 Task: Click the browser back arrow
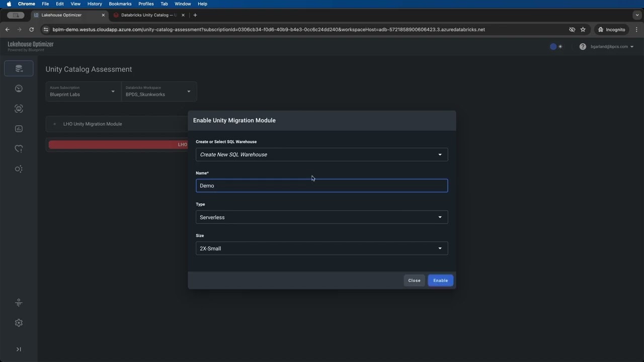tap(8, 30)
